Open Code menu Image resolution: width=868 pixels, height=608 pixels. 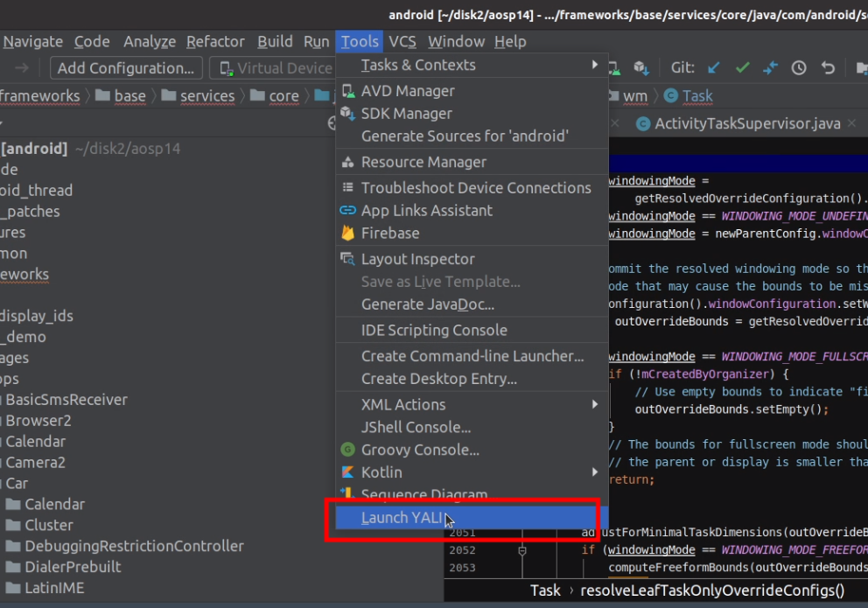(x=92, y=41)
